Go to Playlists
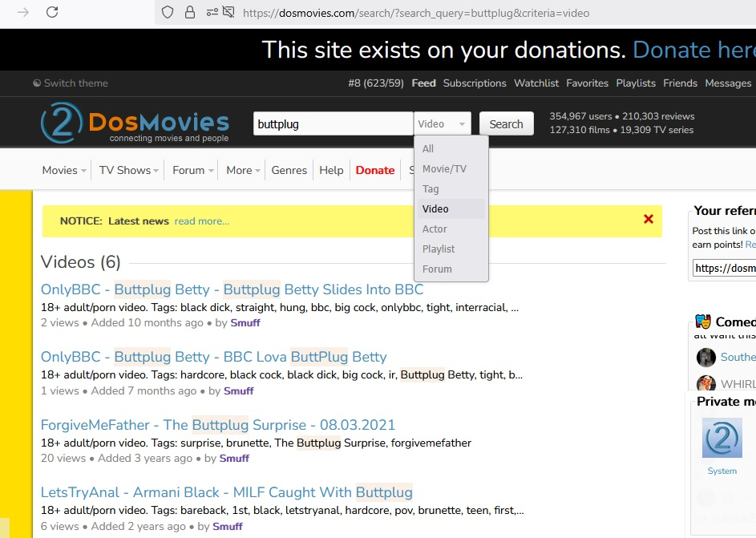Image resolution: width=756 pixels, height=538 pixels. pyautogui.click(x=636, y=83)
